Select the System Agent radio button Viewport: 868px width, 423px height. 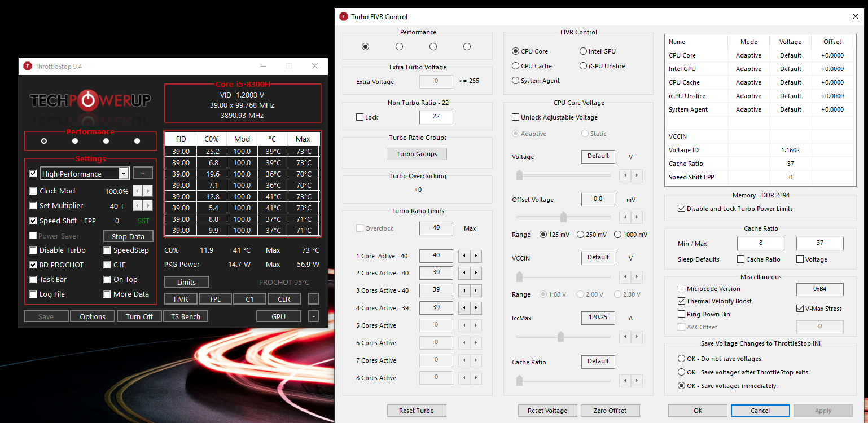pyautogui.click(x=515, y=81)
